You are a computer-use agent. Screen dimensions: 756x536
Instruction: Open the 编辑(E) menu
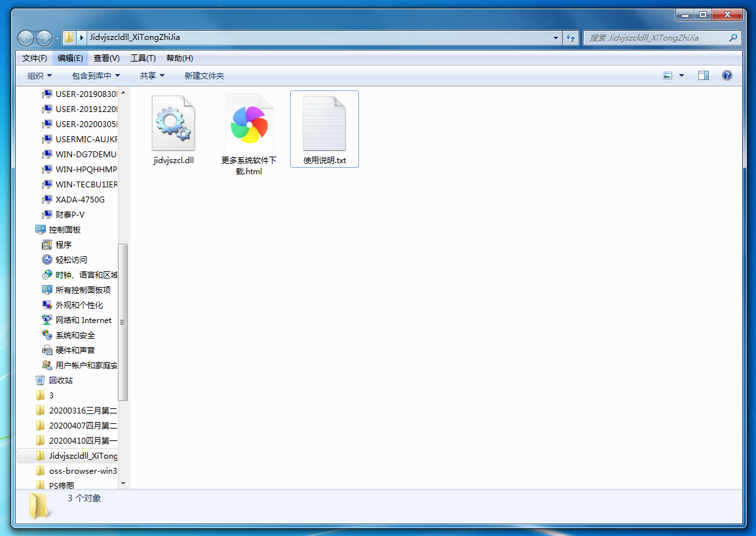tap(70, 58)
